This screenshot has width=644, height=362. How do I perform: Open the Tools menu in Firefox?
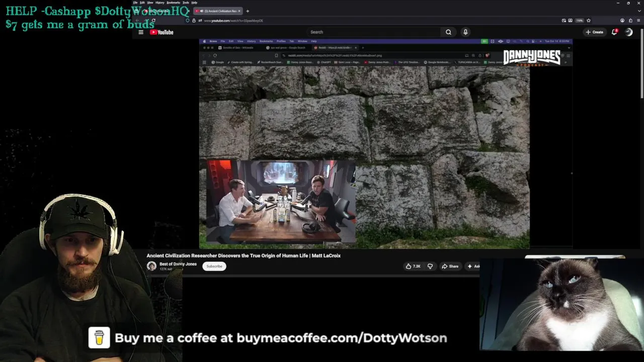(186, 3)
